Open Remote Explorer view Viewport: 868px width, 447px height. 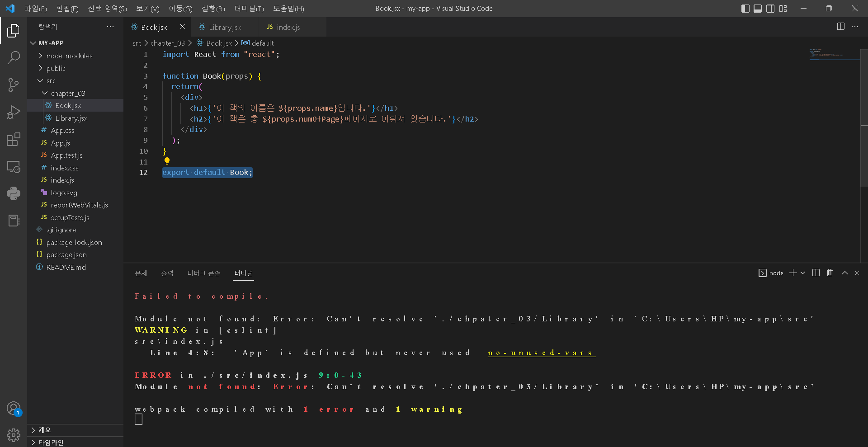click(14, 166)
